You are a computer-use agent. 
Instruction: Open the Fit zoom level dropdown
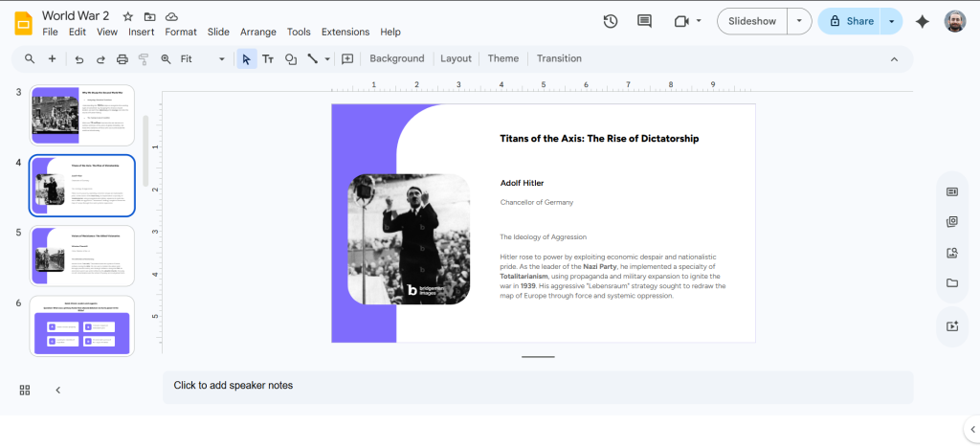[x=203, y=58]
